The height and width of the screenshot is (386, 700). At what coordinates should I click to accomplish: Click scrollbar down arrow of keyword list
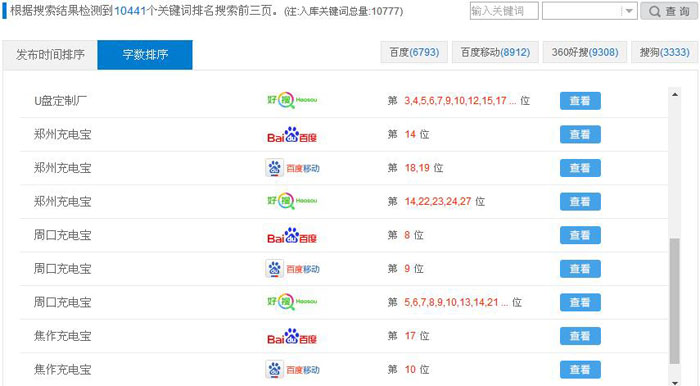coord(675,382)
